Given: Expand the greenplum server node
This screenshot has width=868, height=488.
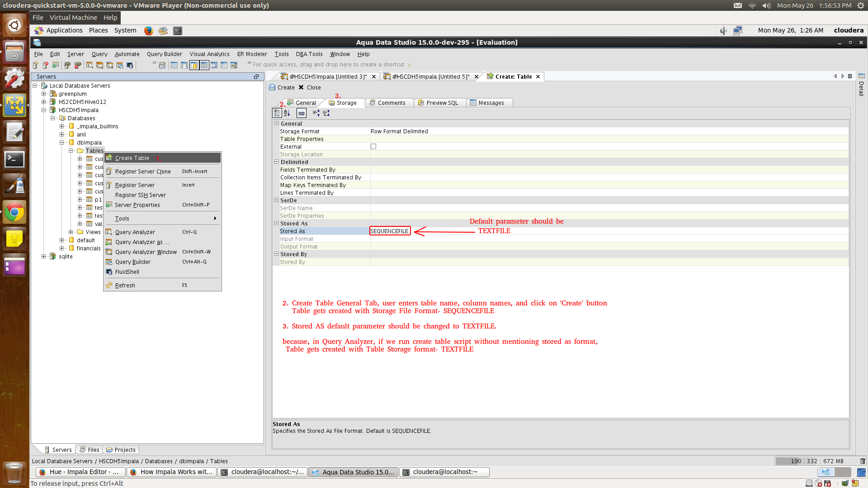Looking at the screenshot, I should click(x=44, y=94).
